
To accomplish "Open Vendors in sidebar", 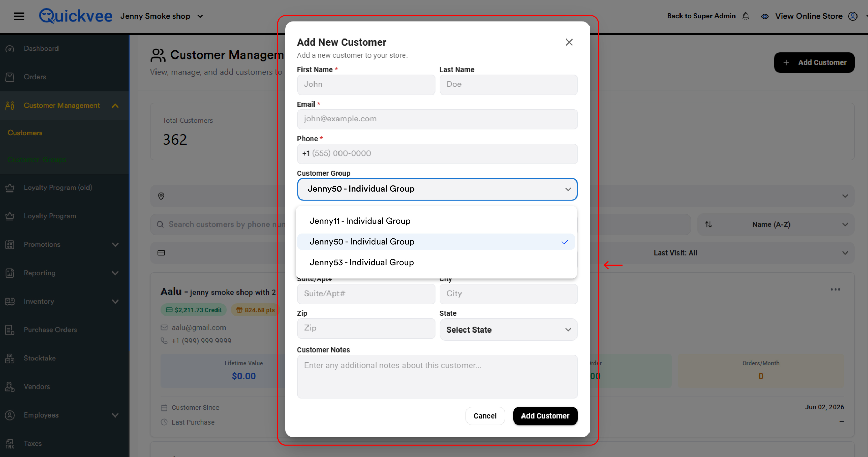I will (37, 387).
